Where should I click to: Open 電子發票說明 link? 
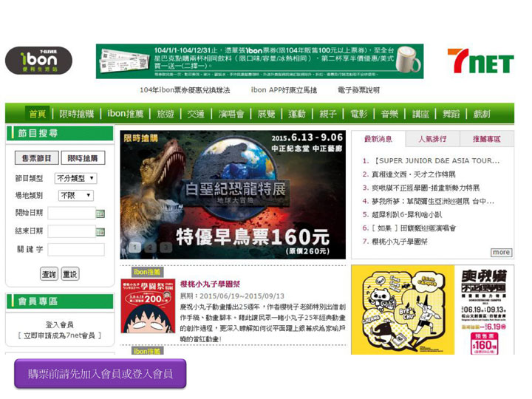[x=358, y=90]
